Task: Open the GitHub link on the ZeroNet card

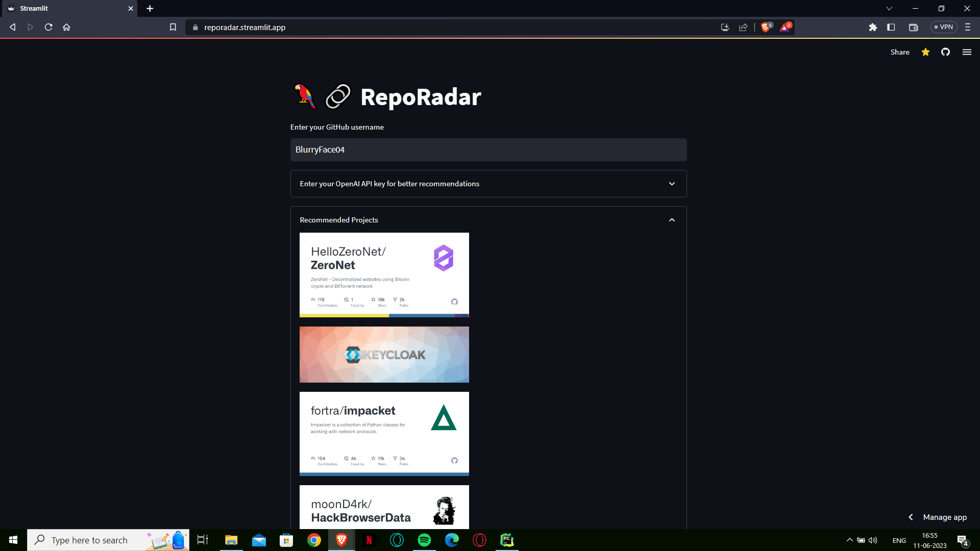Action: (x=454, y=302)
